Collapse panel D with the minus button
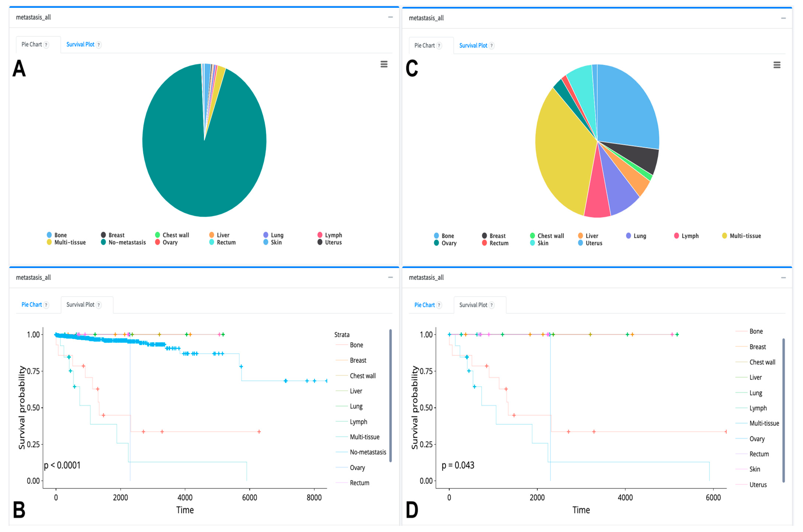The height and width of the screenshot is (532, 803). point(783,278)
